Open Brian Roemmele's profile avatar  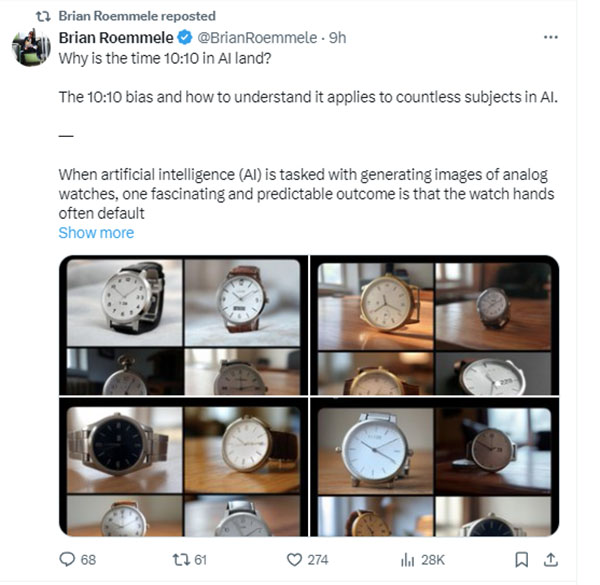30,47
